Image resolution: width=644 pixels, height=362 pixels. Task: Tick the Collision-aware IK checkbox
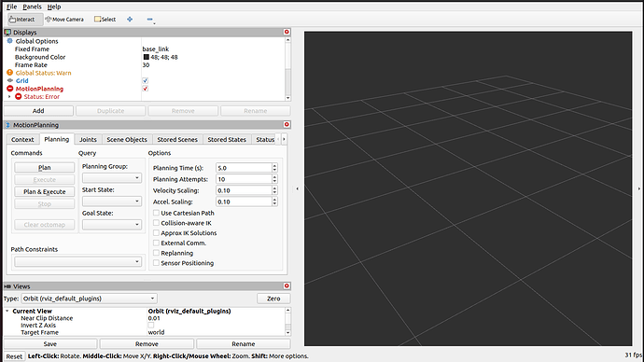point(156,223)
